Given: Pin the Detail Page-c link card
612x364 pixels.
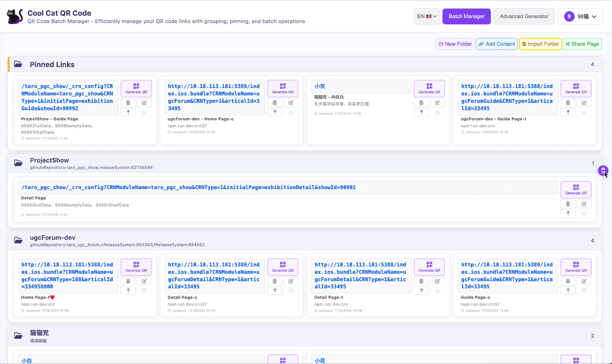Looking at the screenshot, I should coord(275,291).
